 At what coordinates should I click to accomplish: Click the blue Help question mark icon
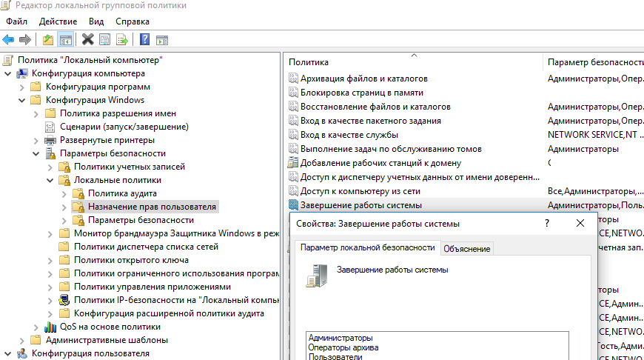pos(144,39)
